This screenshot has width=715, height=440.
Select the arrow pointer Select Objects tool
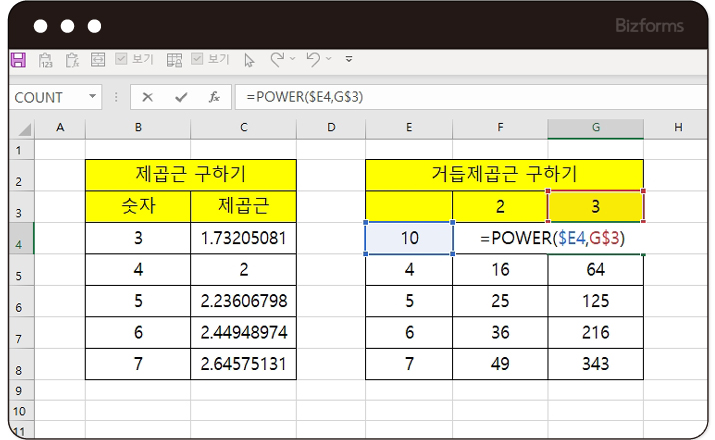(249, 60)
